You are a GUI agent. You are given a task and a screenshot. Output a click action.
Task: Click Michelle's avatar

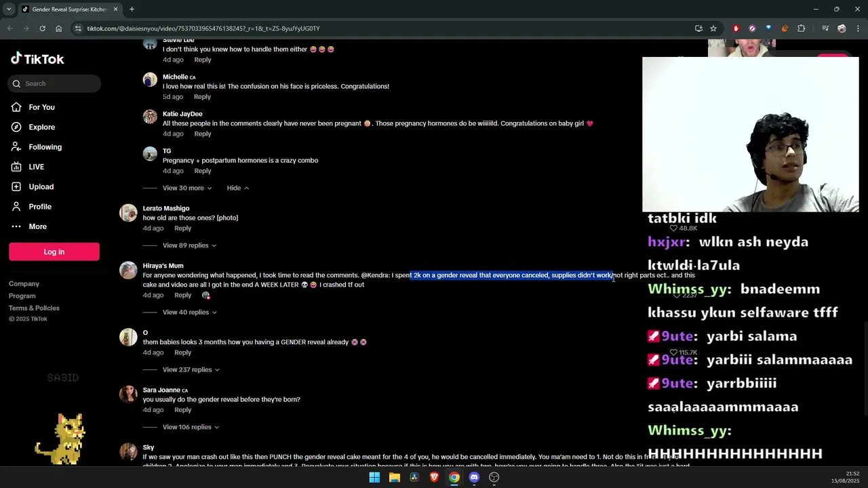coord(150,80)
